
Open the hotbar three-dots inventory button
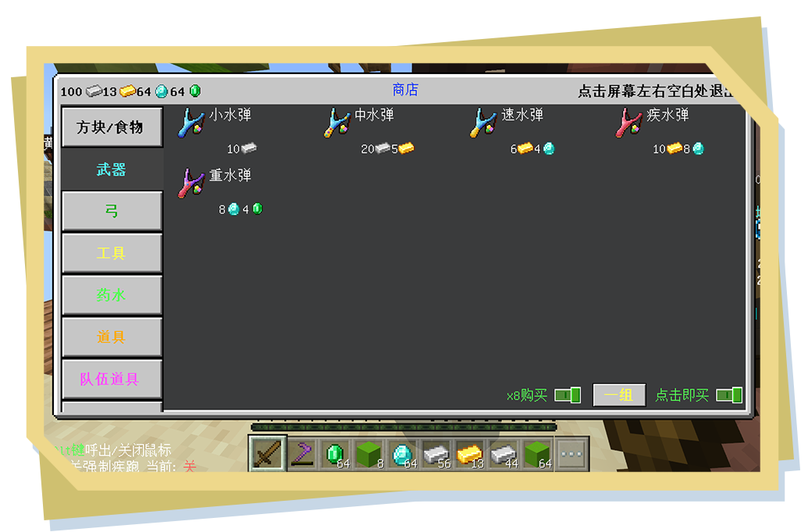(x=571, y=454)
